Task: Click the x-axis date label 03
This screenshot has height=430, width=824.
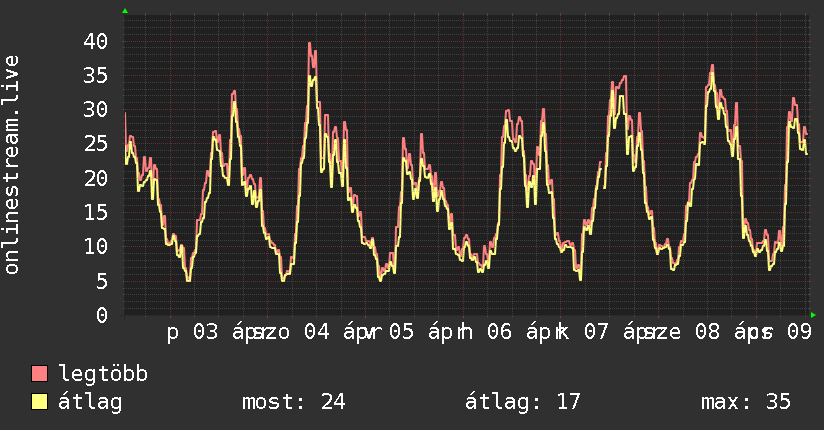Action: [x=205, y=332]
